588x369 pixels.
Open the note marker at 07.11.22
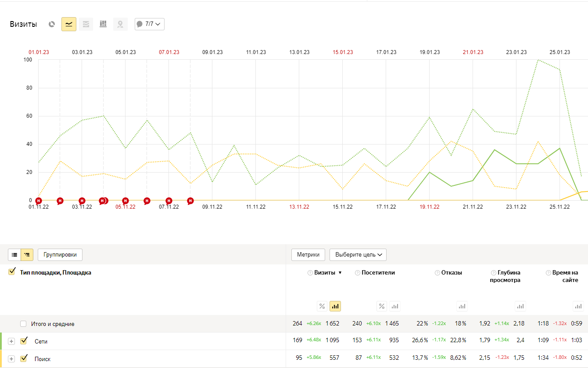[169, 201]
